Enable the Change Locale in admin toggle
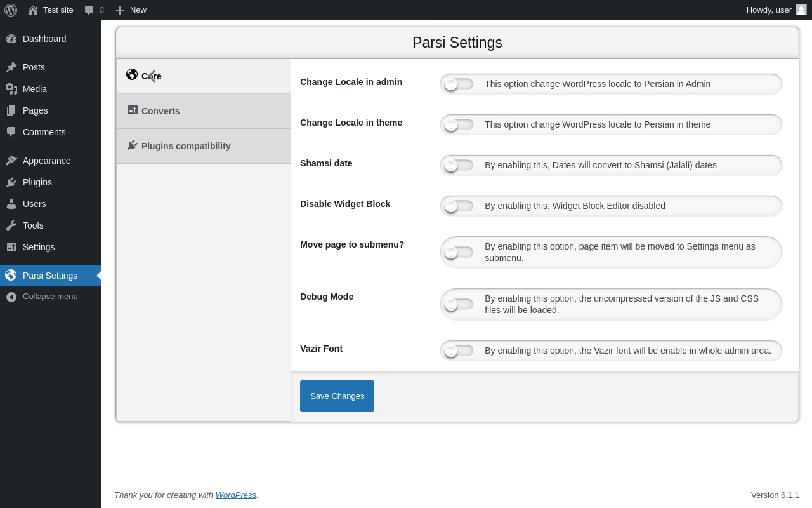This screenshot has width=812, height=508. point(459,84)
